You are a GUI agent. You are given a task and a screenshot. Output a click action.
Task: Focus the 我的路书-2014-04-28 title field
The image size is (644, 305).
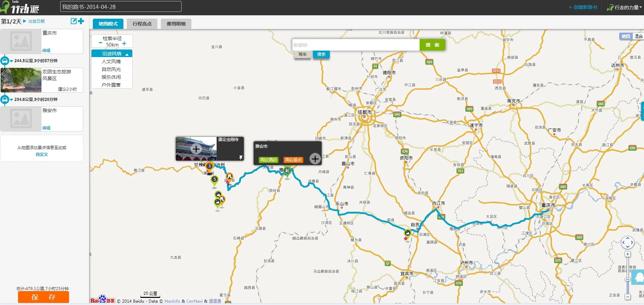[121, 7]
